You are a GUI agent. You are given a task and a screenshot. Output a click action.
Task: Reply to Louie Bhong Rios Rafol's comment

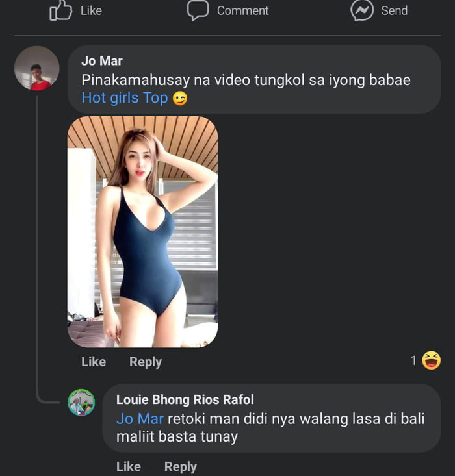click(181, 466)
